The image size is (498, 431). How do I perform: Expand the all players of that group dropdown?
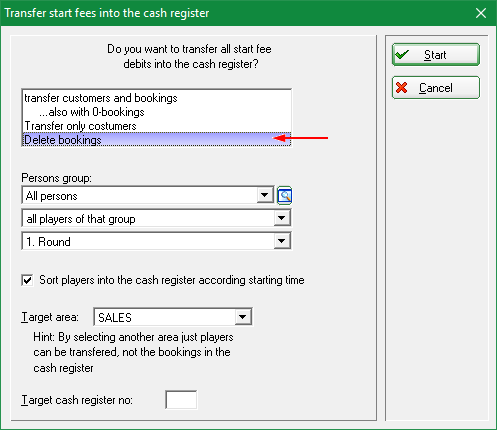pos(282,218)
